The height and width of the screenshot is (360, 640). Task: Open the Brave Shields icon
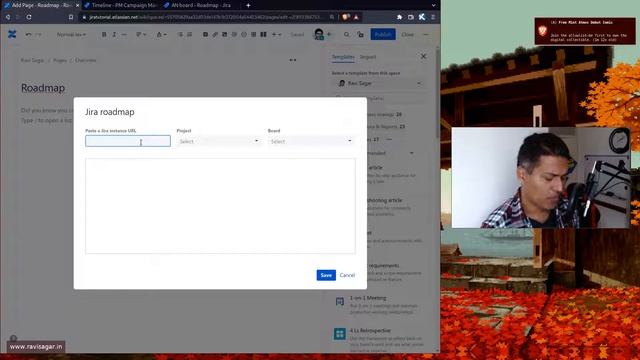click(346, 17)
